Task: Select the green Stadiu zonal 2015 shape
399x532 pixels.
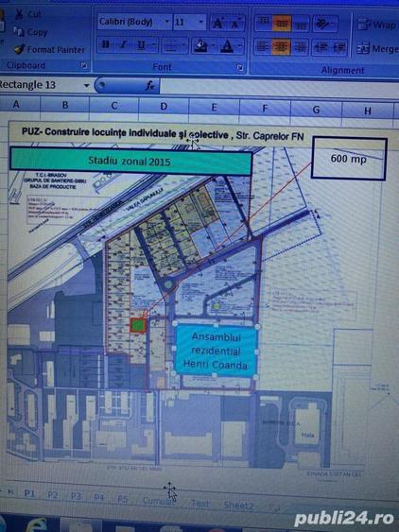Action: tap(131, 161)
